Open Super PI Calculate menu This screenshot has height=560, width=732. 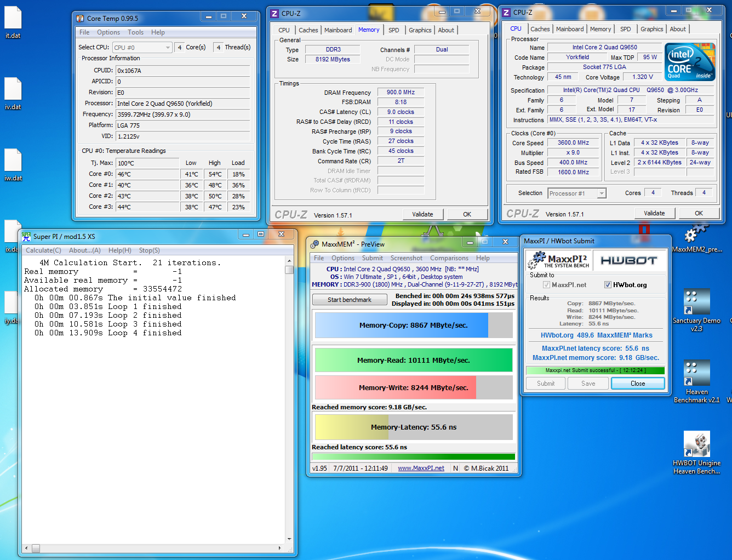click(43, 250)
